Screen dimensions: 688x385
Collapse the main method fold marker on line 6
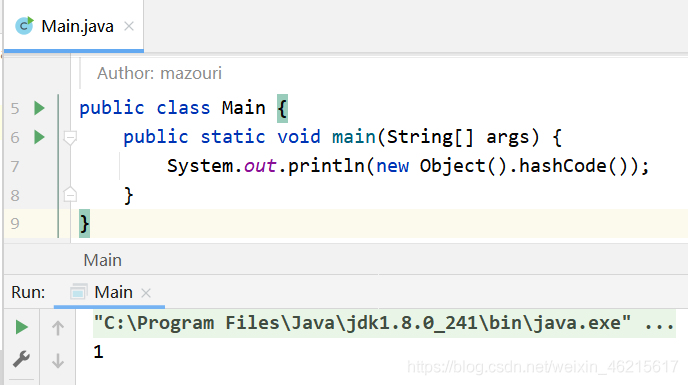click(70, 138)
